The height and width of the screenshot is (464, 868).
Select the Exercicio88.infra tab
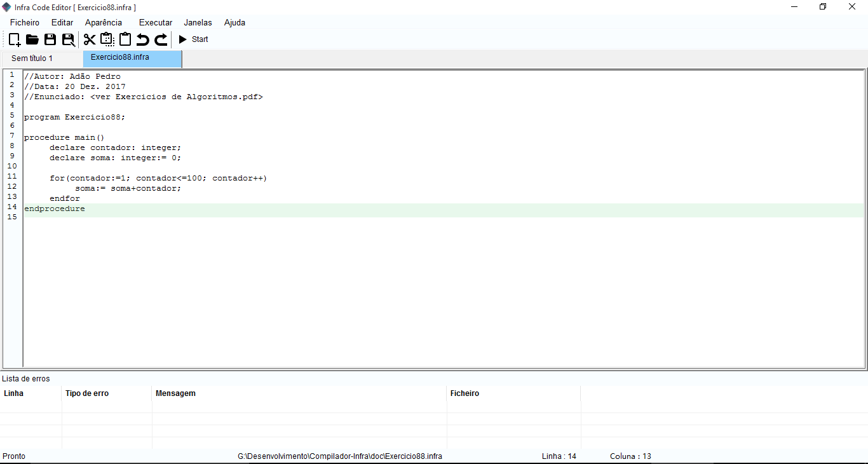click(x=132, y=57)
